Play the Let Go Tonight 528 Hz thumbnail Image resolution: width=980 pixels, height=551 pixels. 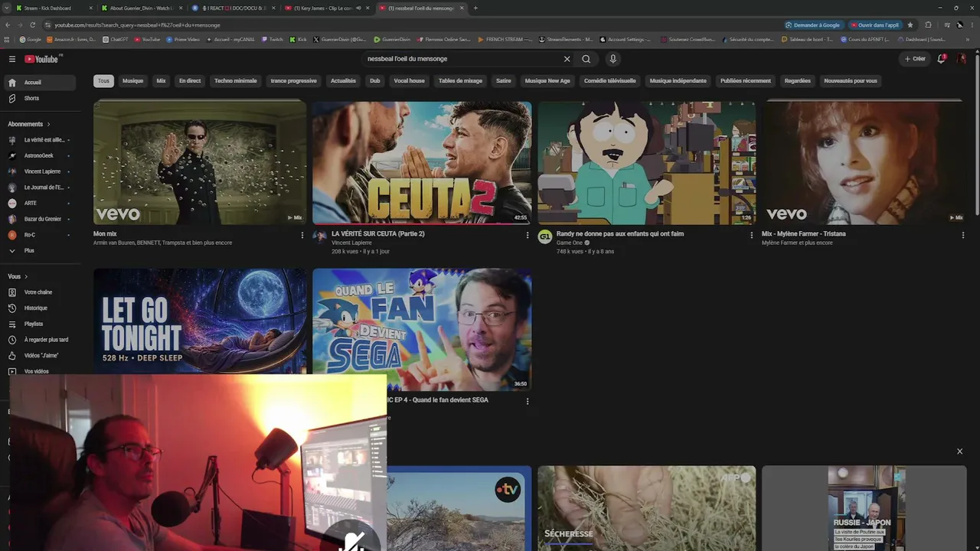200,321
